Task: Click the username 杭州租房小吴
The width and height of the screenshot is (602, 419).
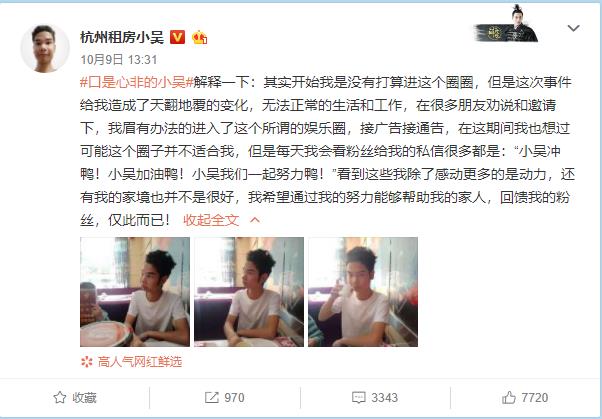Action: pos(122,37)
